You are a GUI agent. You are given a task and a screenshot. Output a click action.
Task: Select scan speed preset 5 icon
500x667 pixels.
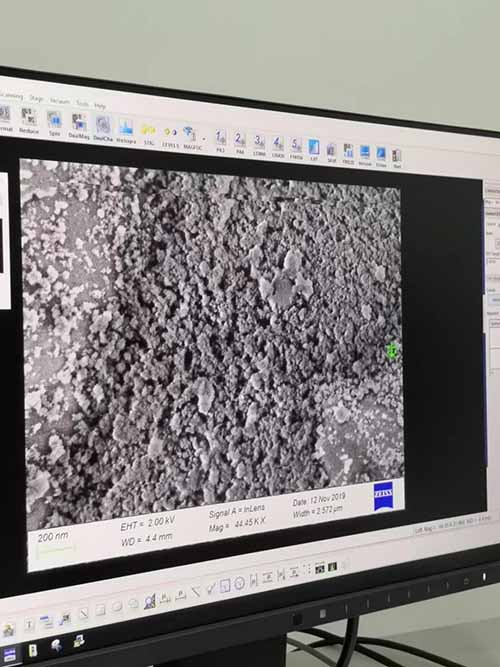click(296, 145)
